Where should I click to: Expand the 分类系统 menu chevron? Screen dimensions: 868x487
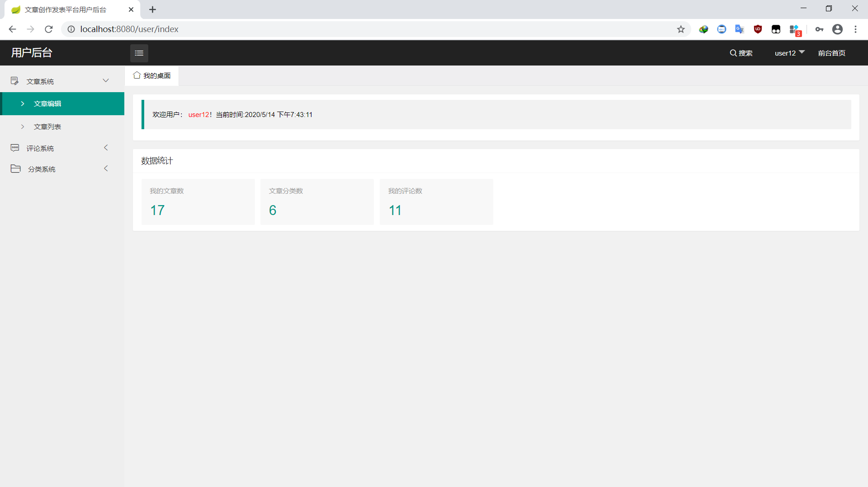pyautogui.click(x=106, y=169)
